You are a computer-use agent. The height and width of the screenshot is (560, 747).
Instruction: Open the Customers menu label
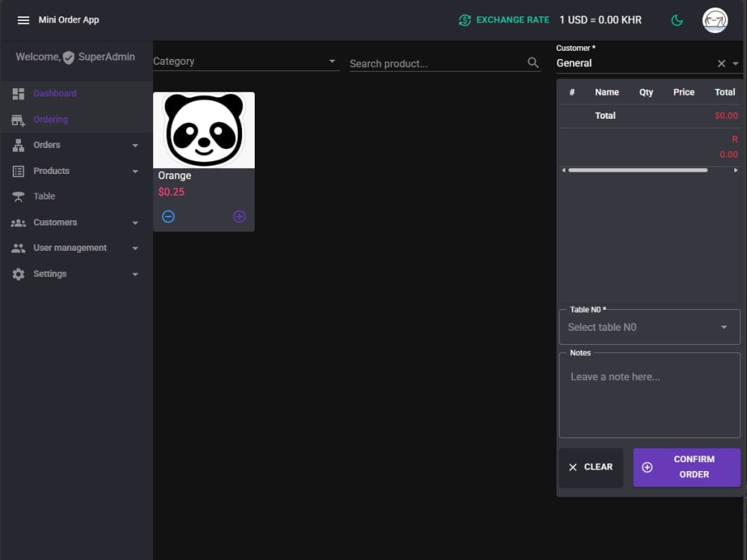point(55,223)
